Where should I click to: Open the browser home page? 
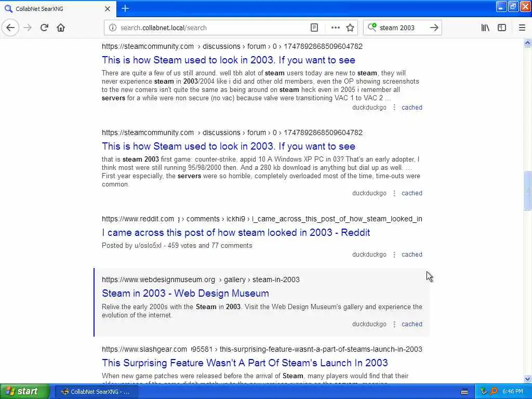point(61,28)
